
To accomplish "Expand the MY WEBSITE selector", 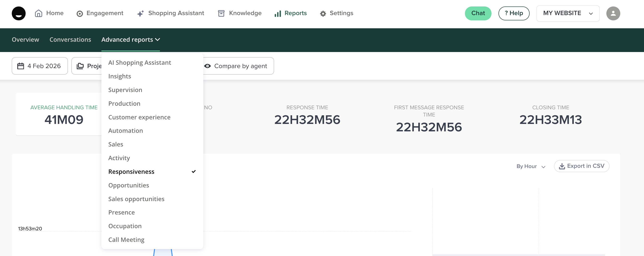I will coord(568,13).
